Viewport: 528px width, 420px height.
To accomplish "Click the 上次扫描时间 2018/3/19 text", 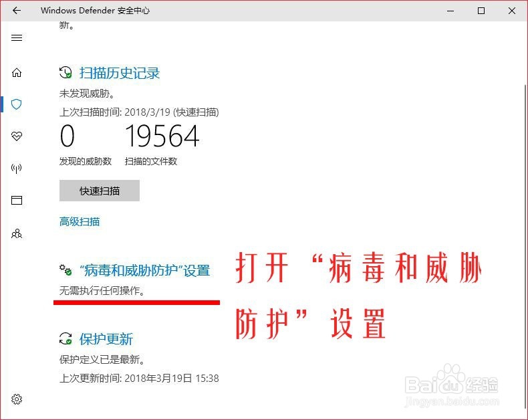I will click(139, 112).
